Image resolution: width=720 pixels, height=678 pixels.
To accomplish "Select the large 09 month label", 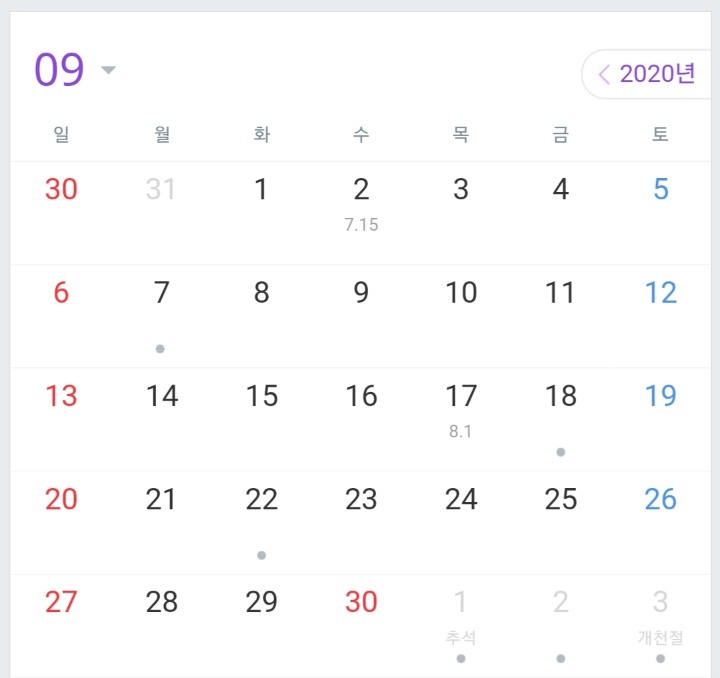I will click(59, 71).
